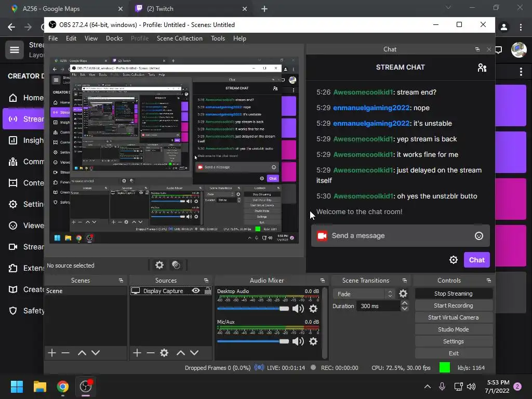Open View menu in OBS
Viewport: 532px width, 399px height.
pos(91,38)
